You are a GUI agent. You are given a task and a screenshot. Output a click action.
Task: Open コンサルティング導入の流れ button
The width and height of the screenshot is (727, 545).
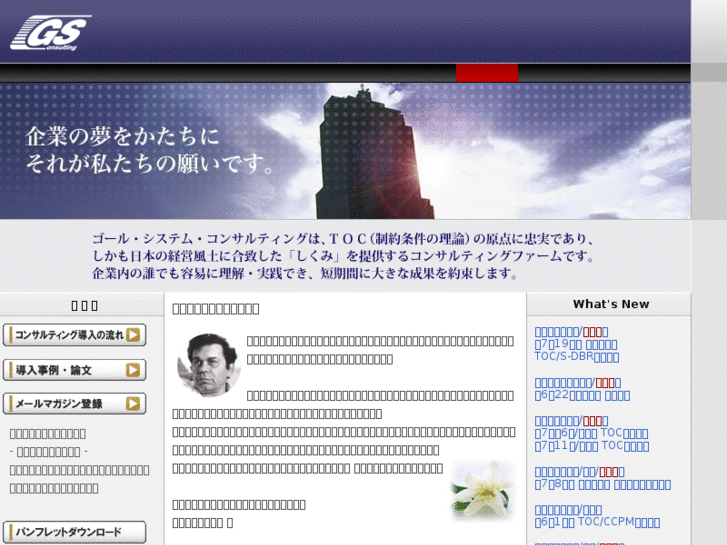(x=75, y=335)
